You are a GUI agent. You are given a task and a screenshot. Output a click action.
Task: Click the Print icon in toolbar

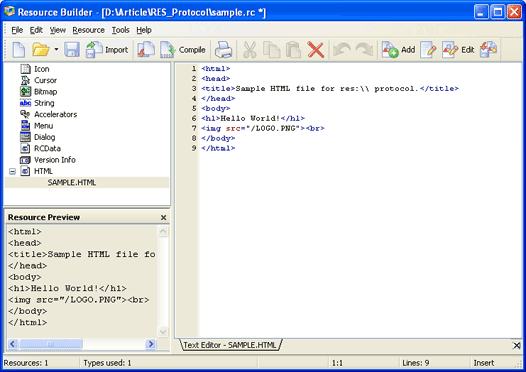(223, 50)
